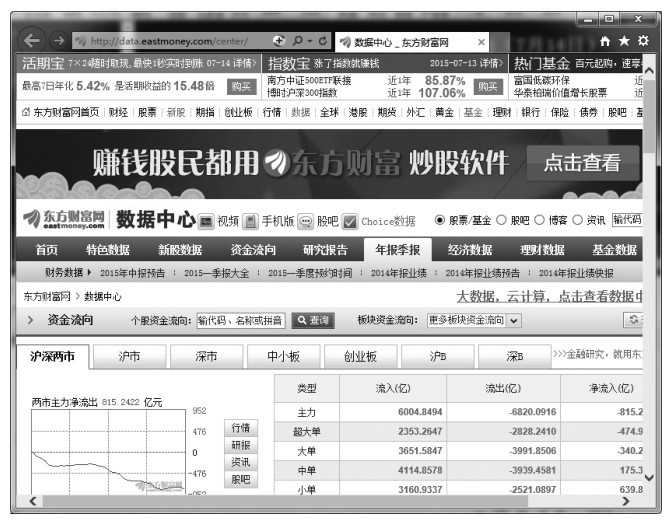
Task: Click the 个股资金流向 code input field
Action: 241,320
